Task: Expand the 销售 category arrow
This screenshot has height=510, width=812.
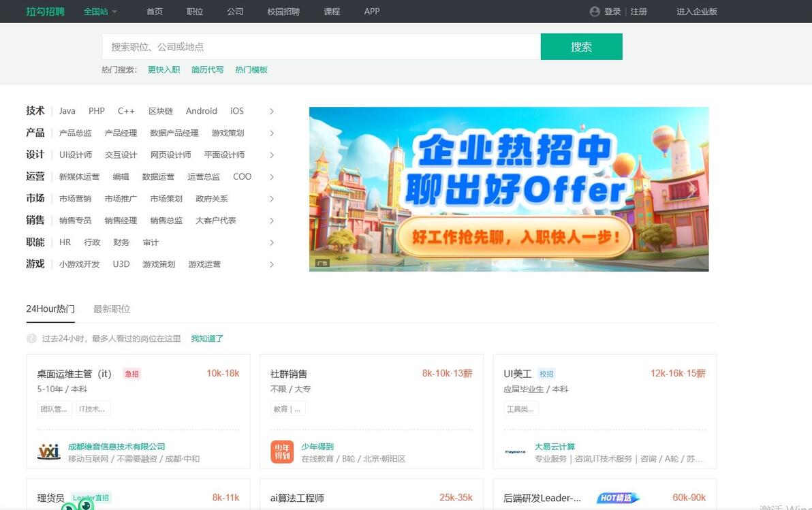Action: [272, 221]
